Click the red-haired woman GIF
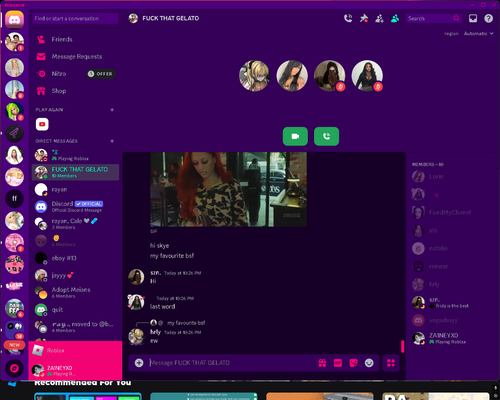The height and width of the screenshot is (400, 500). coord(228,189)
